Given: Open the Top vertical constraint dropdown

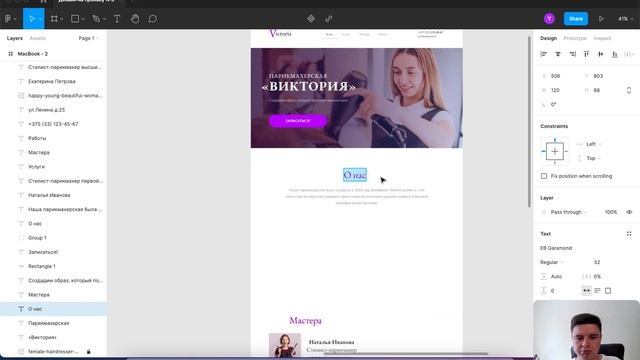Looking at the screenshot, I should 593,158.
